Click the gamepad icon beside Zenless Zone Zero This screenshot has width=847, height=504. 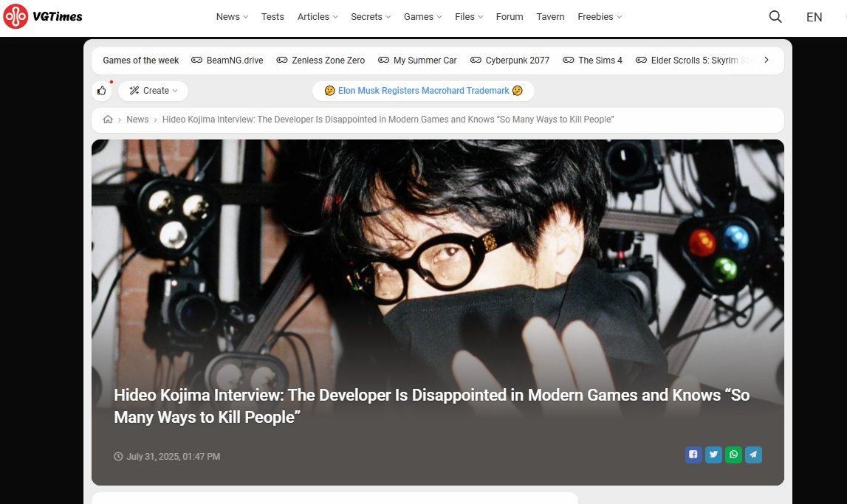click(282, 60)
